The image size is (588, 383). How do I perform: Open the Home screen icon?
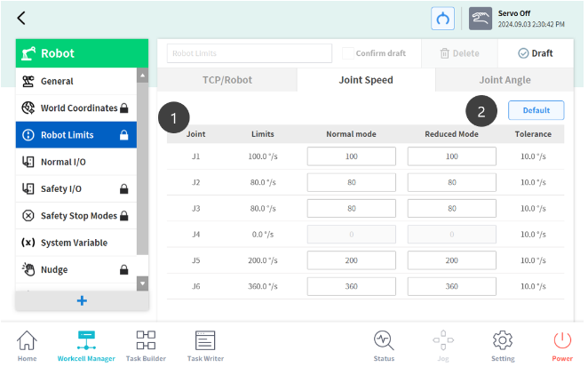[27, 346]
